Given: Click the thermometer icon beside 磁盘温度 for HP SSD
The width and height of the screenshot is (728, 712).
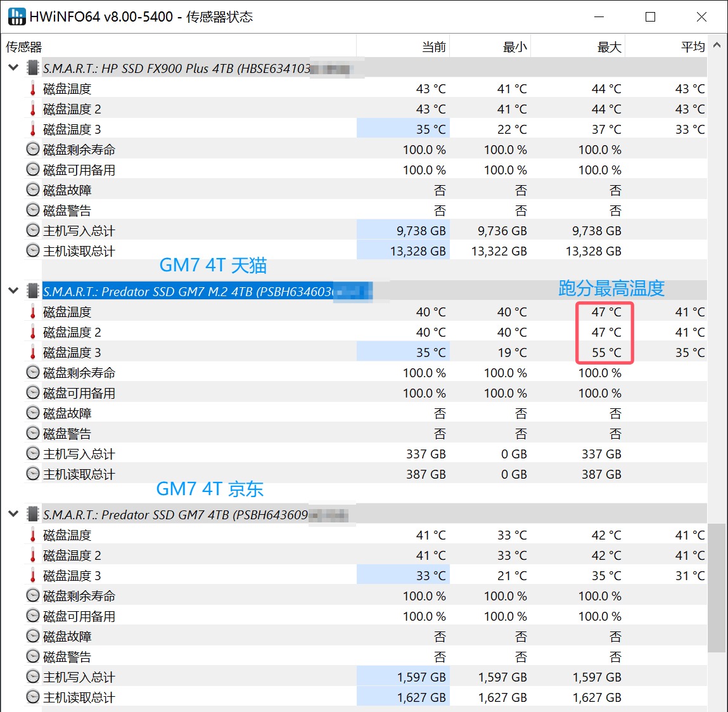Looking at the screenshot, I should 32,88.
